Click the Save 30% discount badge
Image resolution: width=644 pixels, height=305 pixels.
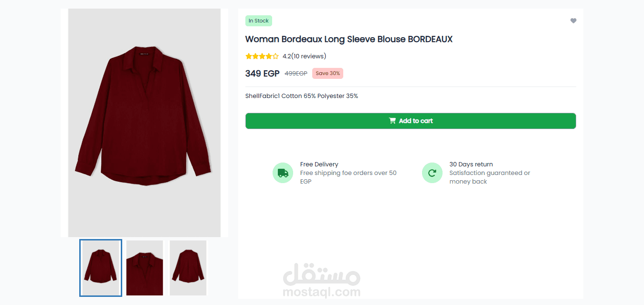(x=328, y=74)
